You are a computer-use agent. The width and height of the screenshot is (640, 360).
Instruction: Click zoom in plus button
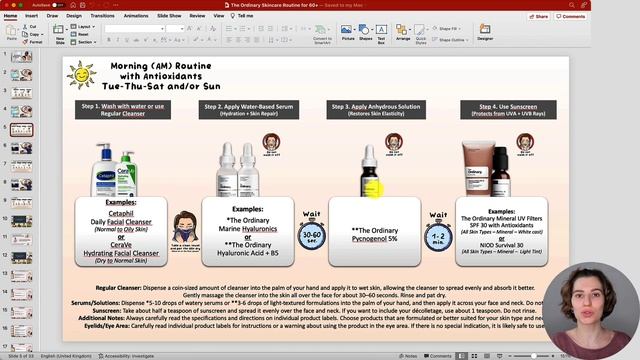[x=553, y=356]
